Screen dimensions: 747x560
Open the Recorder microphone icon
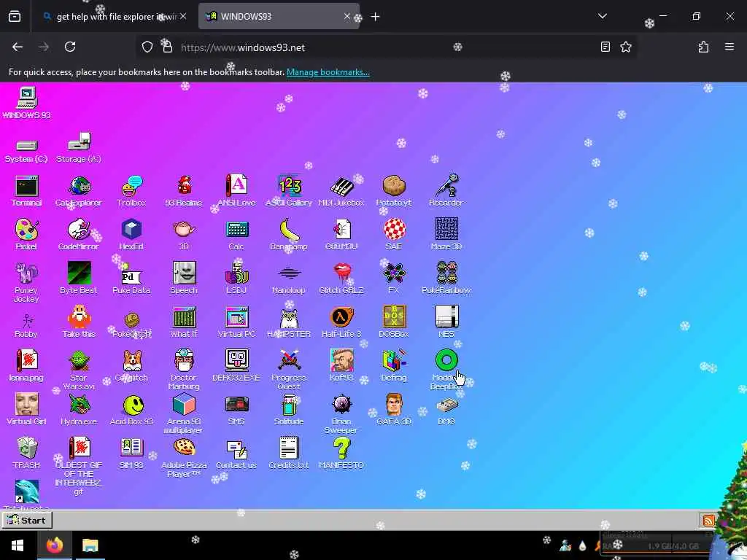446,191
